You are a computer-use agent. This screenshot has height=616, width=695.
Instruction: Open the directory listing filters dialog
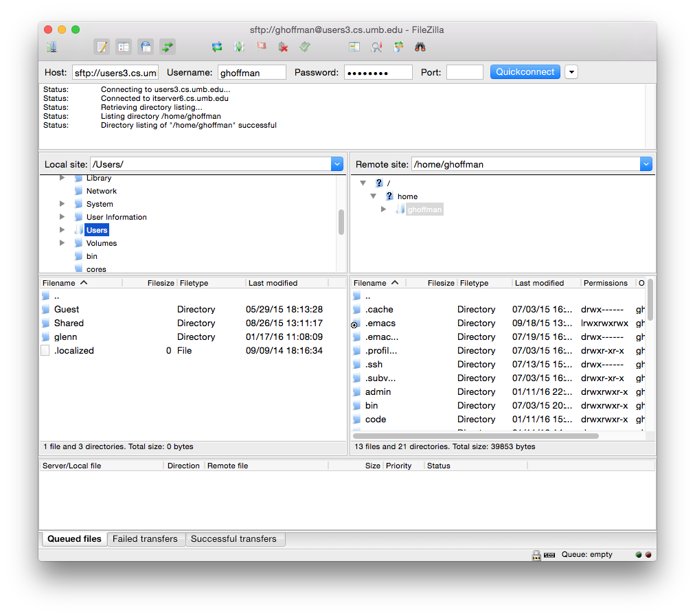point(354,47)
